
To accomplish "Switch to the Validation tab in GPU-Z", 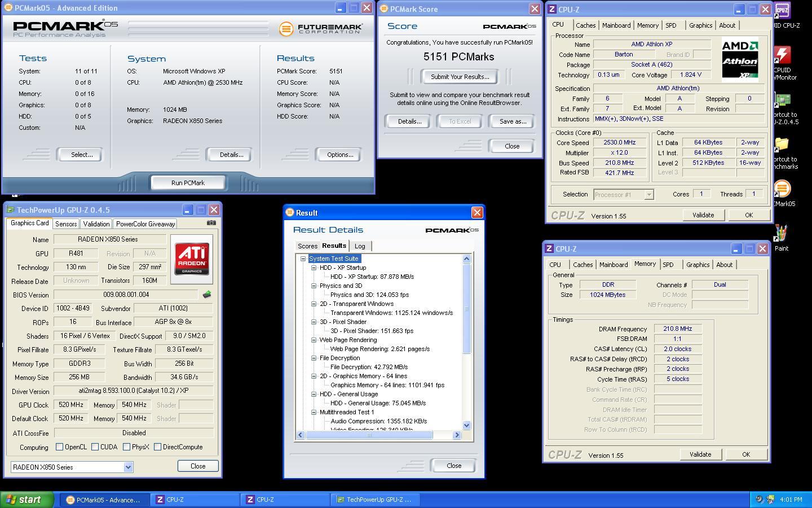I will tap(96, 224).
